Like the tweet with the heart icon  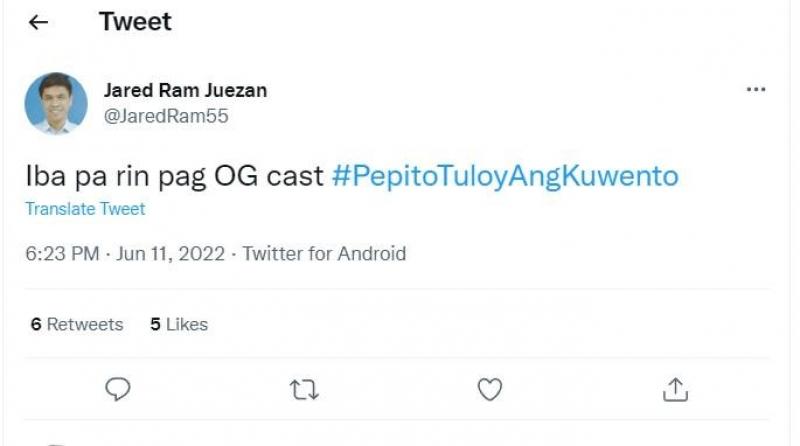(x=489, y=389)
